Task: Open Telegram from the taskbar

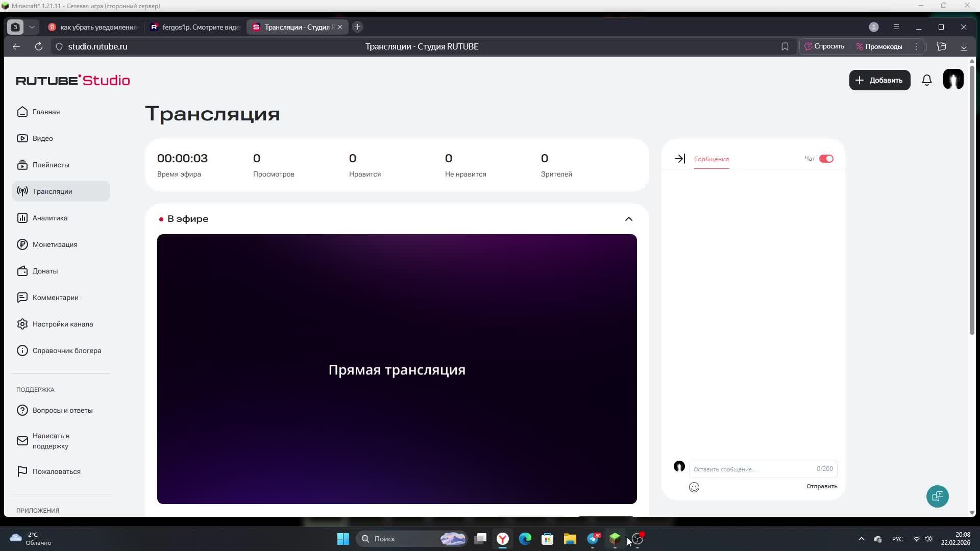Action: [593, 539]
